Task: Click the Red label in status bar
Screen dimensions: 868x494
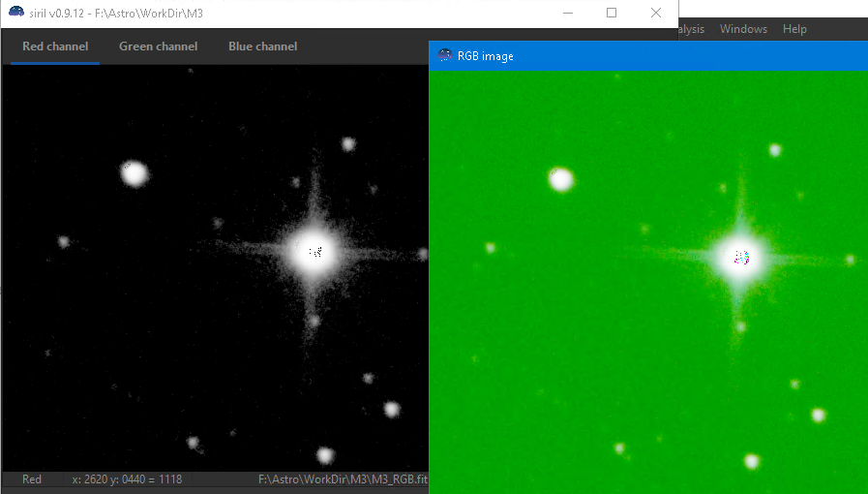Action: 32,479
